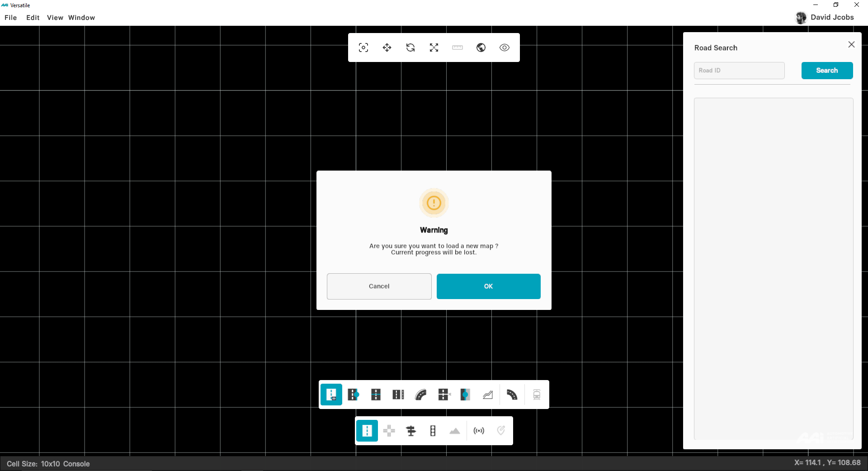Viewport: 868px width, 471px height.
Task: Open the Window menu
Action: pyautogui.click(x=81, y=18)
